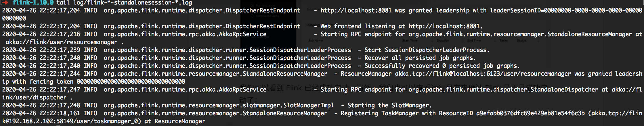Screen dimensions: 644x126
Task: Open the faint Running Jobs menu entry
Action: click(265, 5)
